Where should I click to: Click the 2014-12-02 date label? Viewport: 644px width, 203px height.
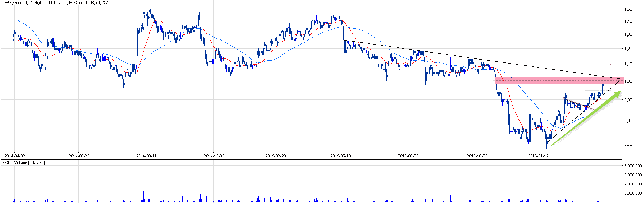click(x=214, y=156)
